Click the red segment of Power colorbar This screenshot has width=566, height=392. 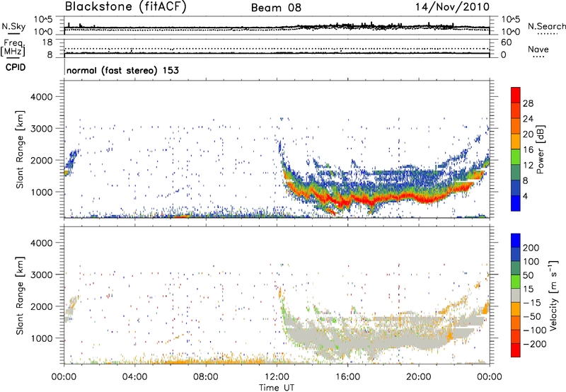tap(516, 95)
